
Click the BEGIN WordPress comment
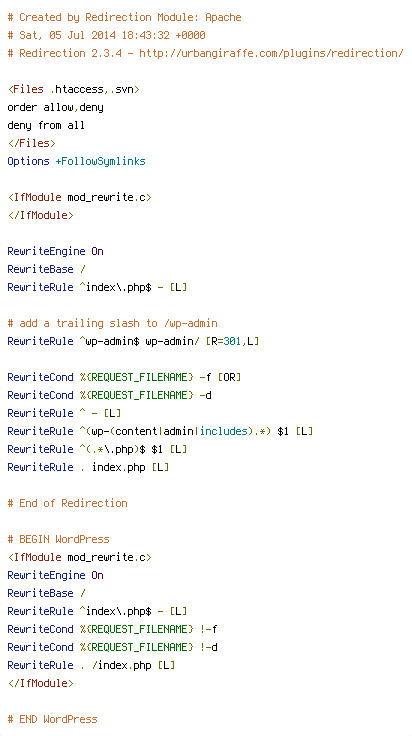59,539
